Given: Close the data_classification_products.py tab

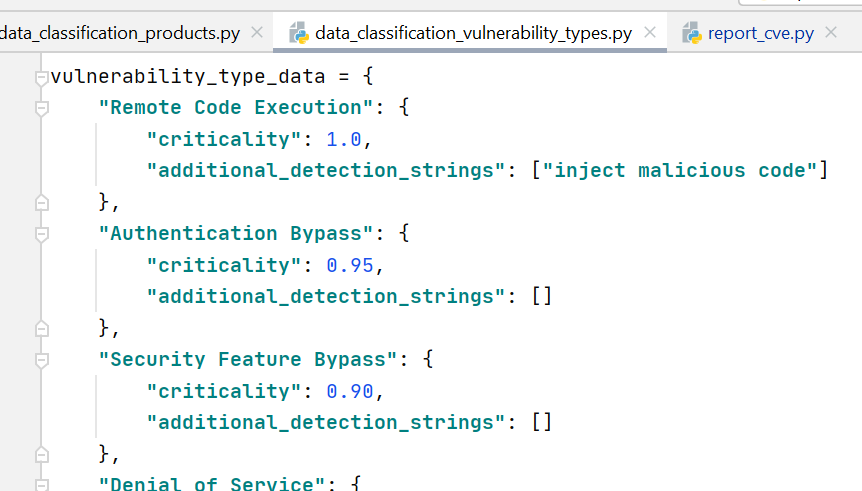Looking at the screenshot, I should click(257, 32).
